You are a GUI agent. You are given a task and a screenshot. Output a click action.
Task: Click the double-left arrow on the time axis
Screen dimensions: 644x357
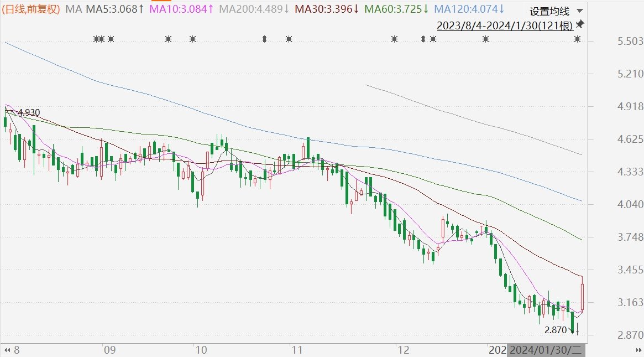7,350
